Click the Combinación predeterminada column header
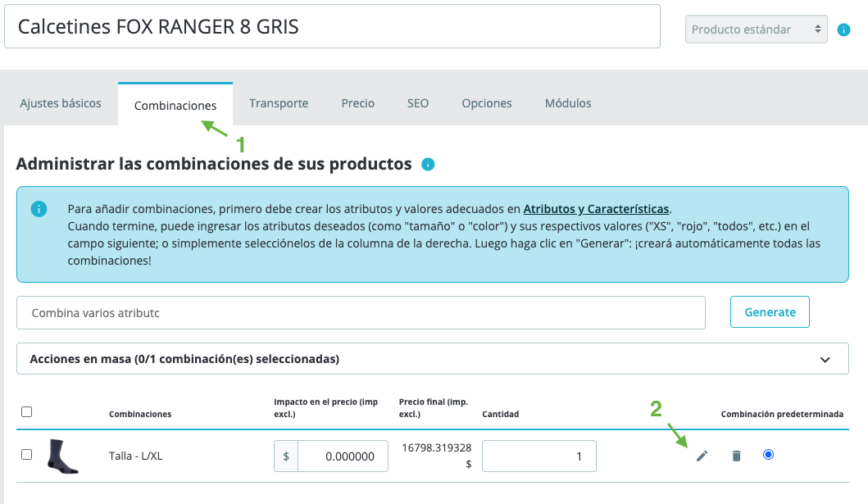This screenshot has height=504, width=868. coord(782,415)
